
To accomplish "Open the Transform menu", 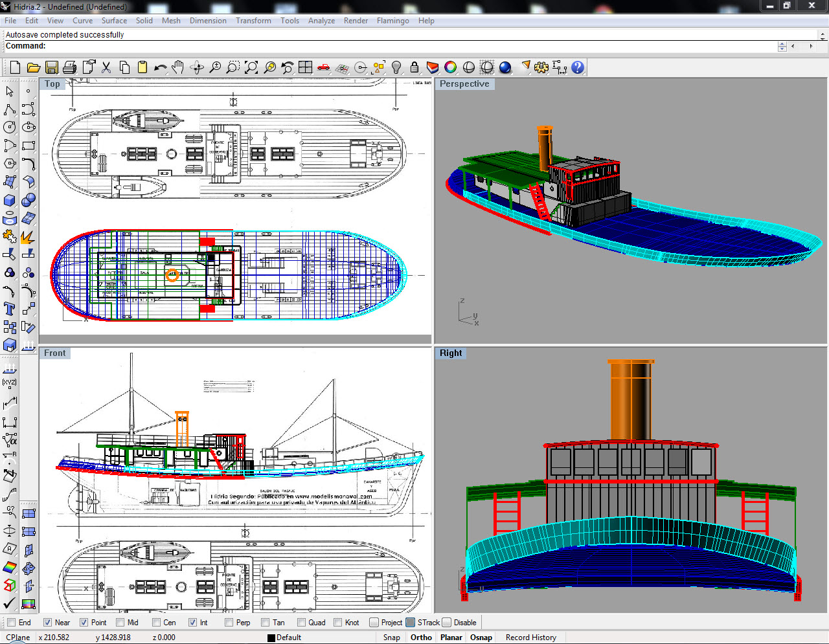I will [253, 21].
